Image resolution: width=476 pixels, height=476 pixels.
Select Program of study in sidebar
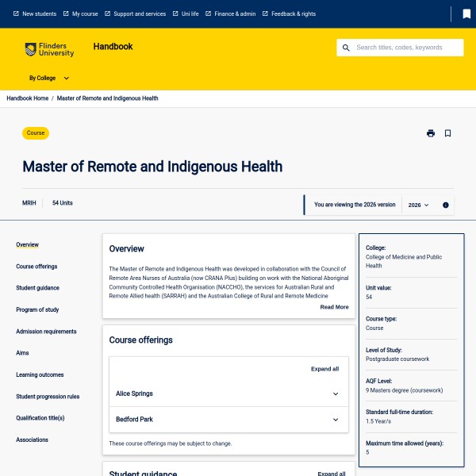coord(37,310)
